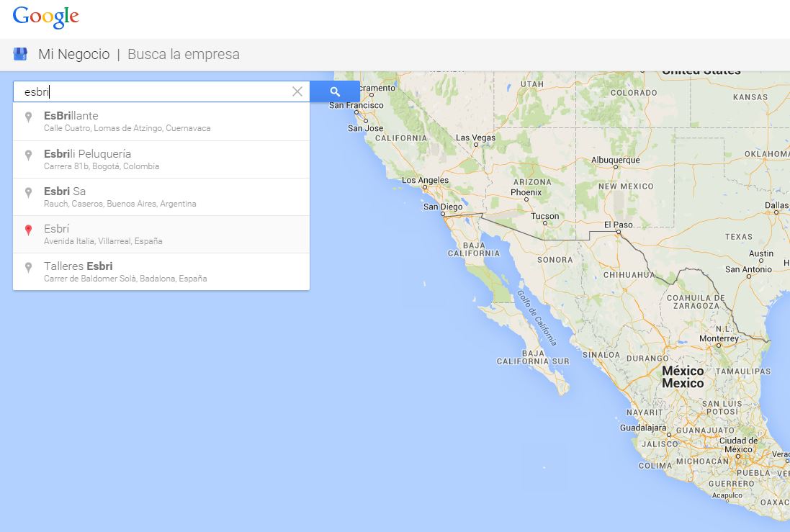Click the Mi Negocio storefront icon
Screen dimensions: 790x532
pyautogui.click(x=20, y=54)
